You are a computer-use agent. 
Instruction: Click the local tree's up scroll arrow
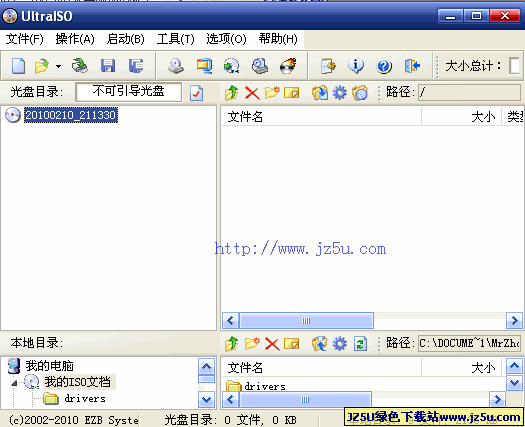pyautogui.click(x=206, y=367)
